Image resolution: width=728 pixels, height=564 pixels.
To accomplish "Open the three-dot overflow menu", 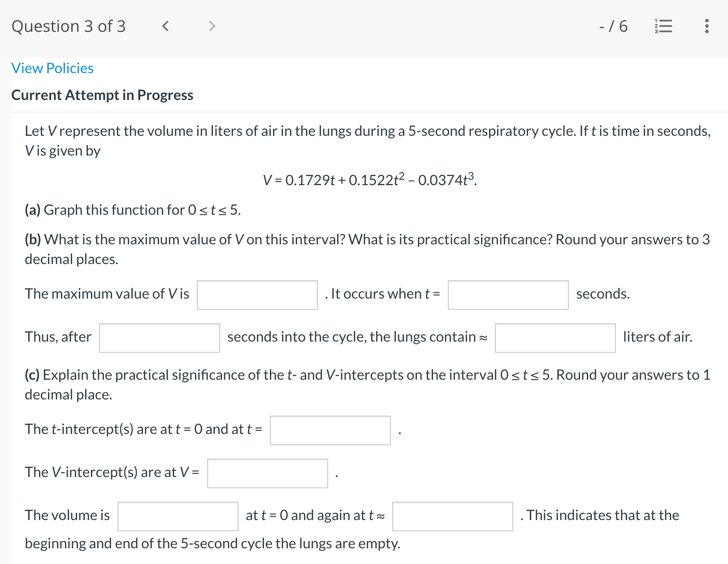I will click(x=706, y=26).
